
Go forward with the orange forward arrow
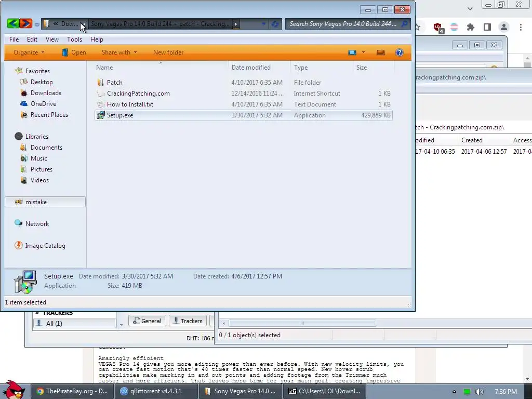click(x=26, y=23)
